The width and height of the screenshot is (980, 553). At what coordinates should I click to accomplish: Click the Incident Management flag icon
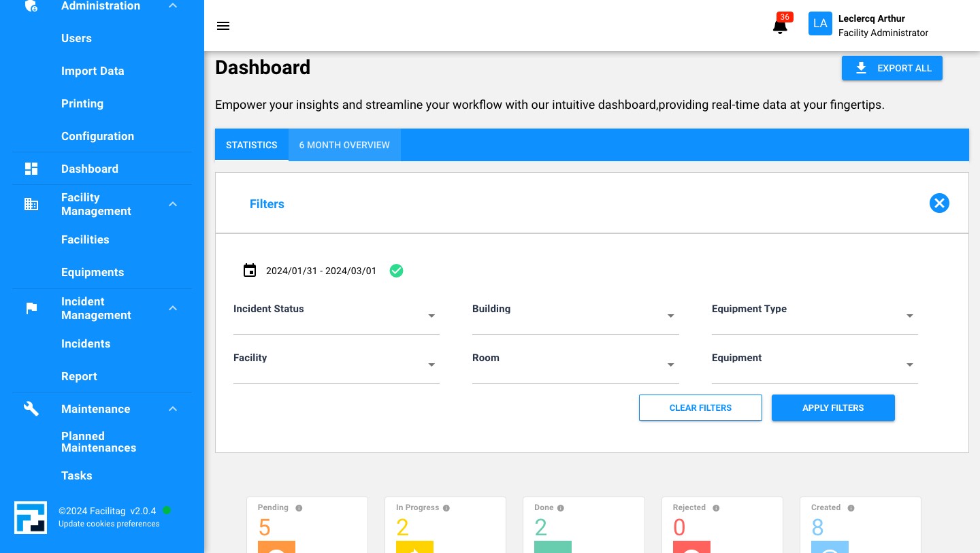(x=31, y=307)
